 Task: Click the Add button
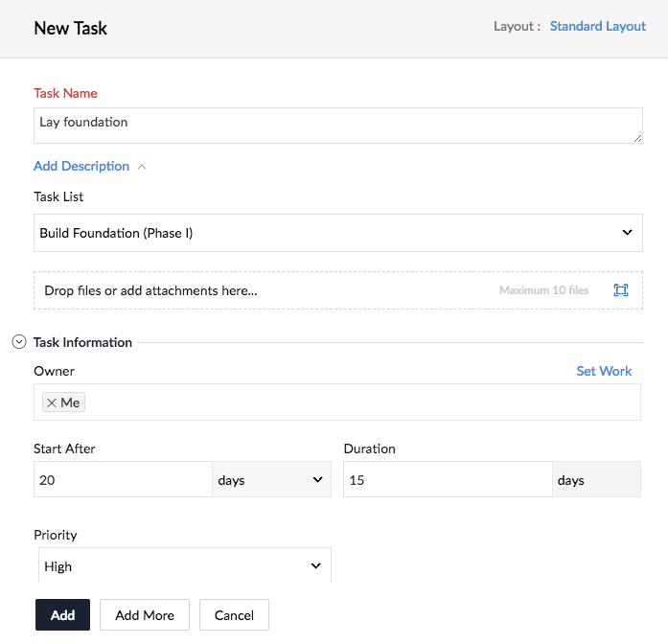(x=62, y=615)
